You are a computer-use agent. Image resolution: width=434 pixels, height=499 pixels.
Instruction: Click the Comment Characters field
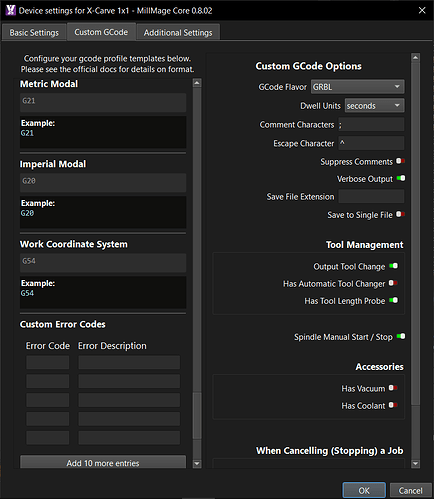[x=371, y=125]
